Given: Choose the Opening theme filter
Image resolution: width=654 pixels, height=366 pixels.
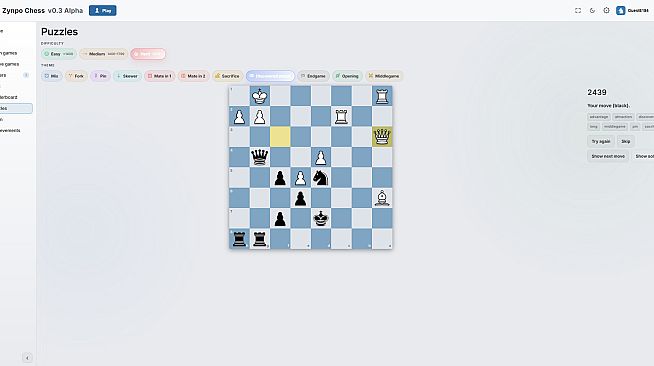Looking at the screenshot, I should pos(347,76).
